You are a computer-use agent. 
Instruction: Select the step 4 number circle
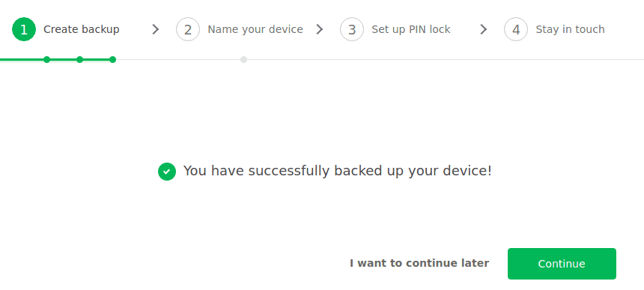[x=516, y=29]
